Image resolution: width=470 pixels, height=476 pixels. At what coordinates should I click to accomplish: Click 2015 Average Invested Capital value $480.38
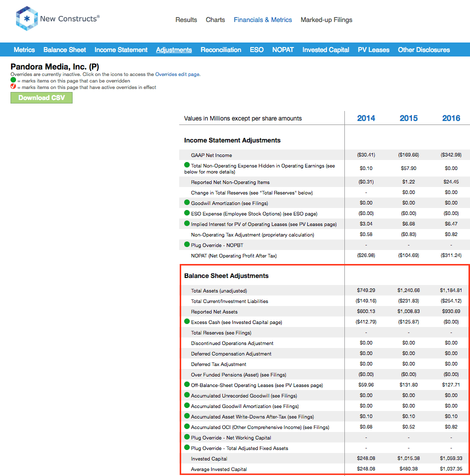click(408, 469)
